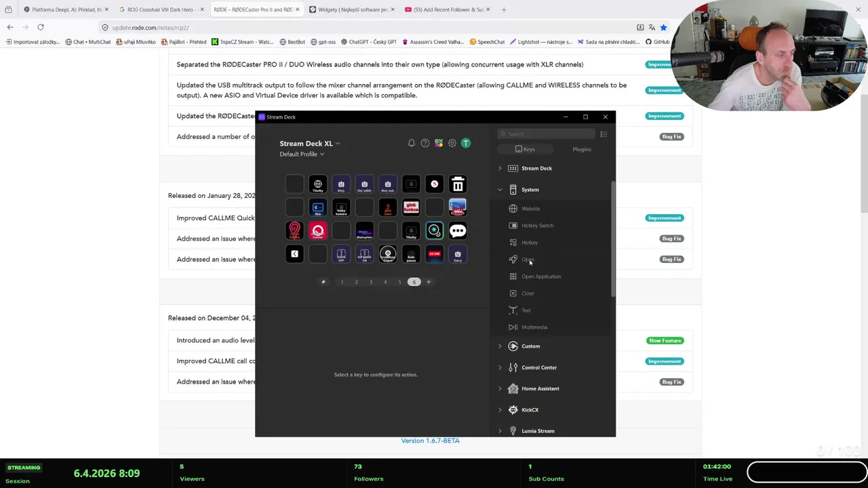Select the red Center key
This screenshot has height=488, width=868.
click(318, 231)
